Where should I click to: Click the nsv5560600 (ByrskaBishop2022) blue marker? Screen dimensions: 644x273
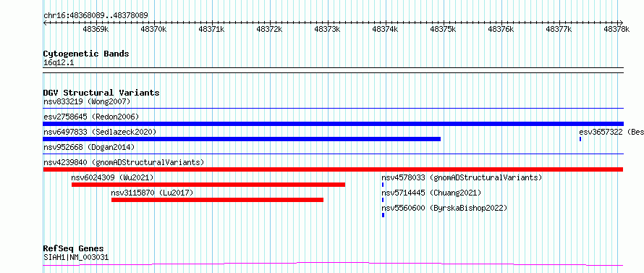coord(384,215)
